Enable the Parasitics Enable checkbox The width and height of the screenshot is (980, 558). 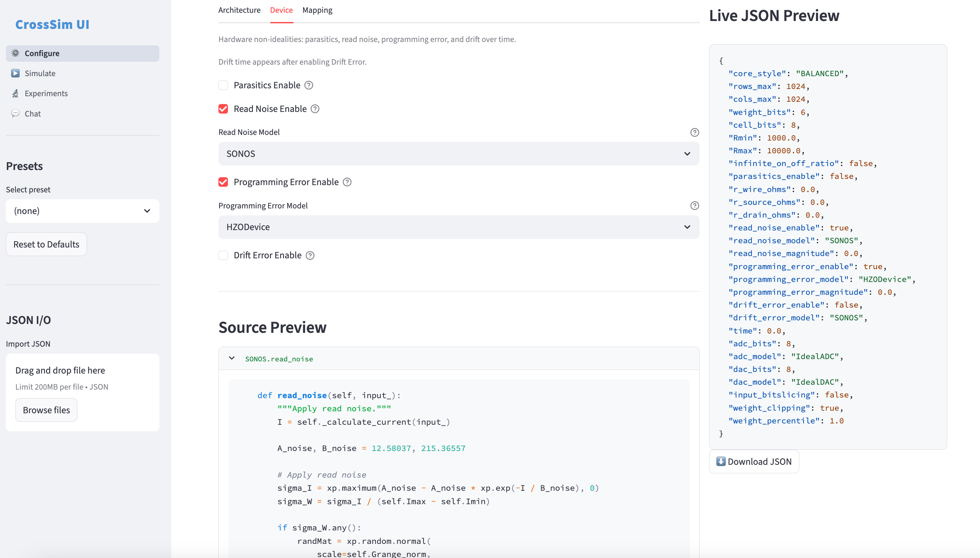point(223,85)
